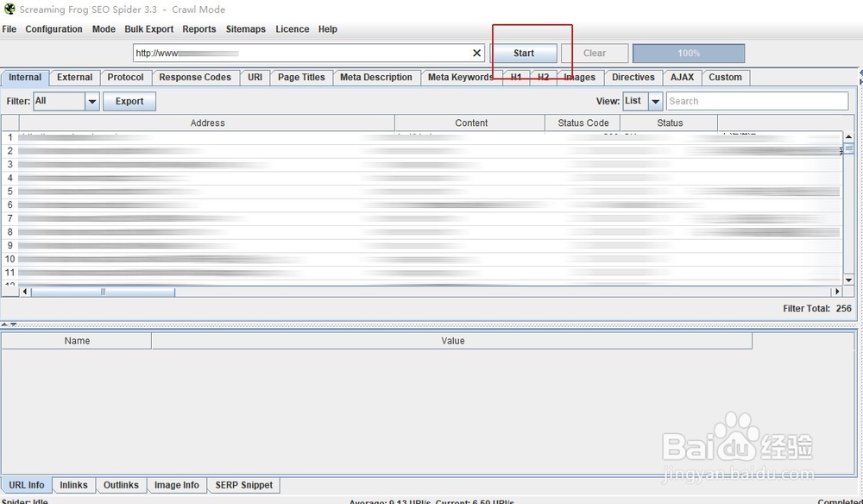Open the Configuration menu
This screenshot has height=504, width=863.
[54, 29]
